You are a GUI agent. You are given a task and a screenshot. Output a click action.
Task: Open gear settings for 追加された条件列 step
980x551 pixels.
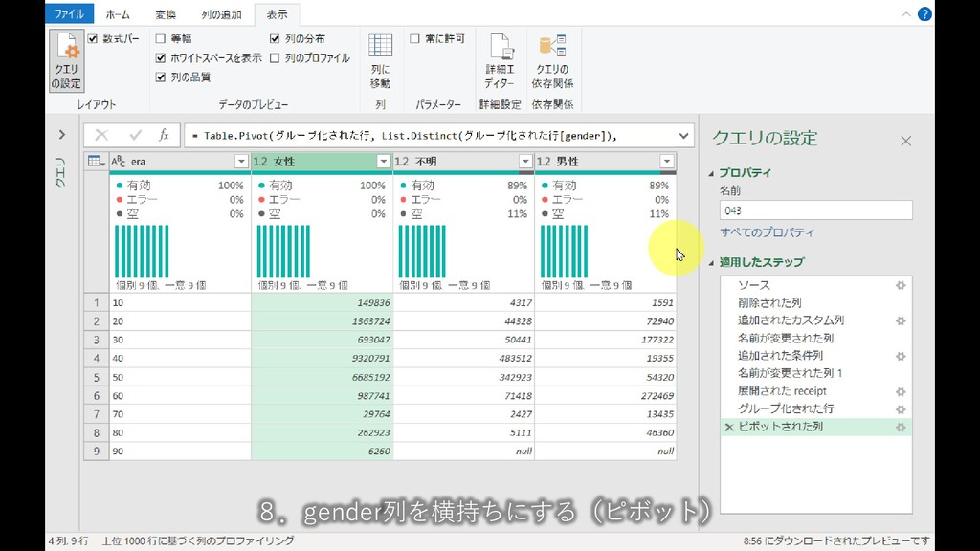pyautogui.click(x=901, y=356)
